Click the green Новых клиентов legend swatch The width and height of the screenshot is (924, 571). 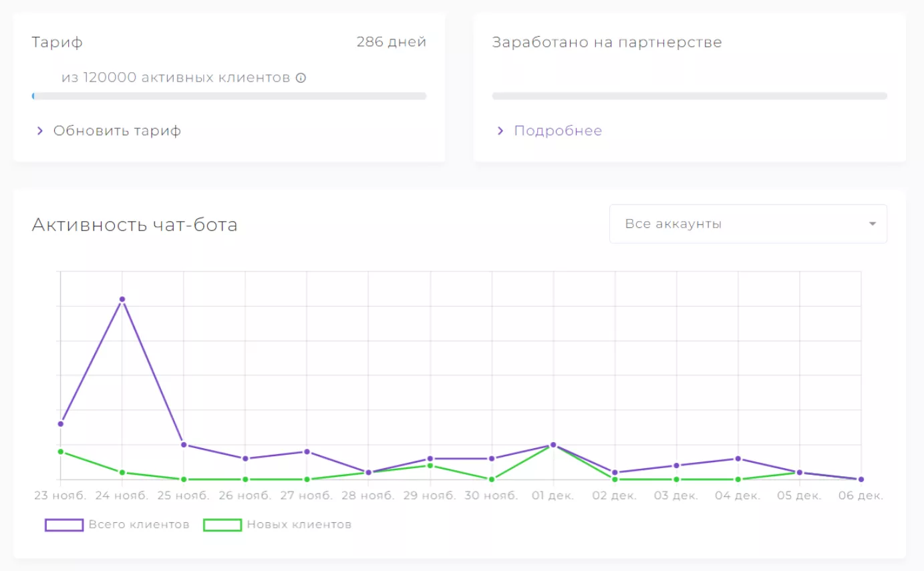tap(222, 525)
